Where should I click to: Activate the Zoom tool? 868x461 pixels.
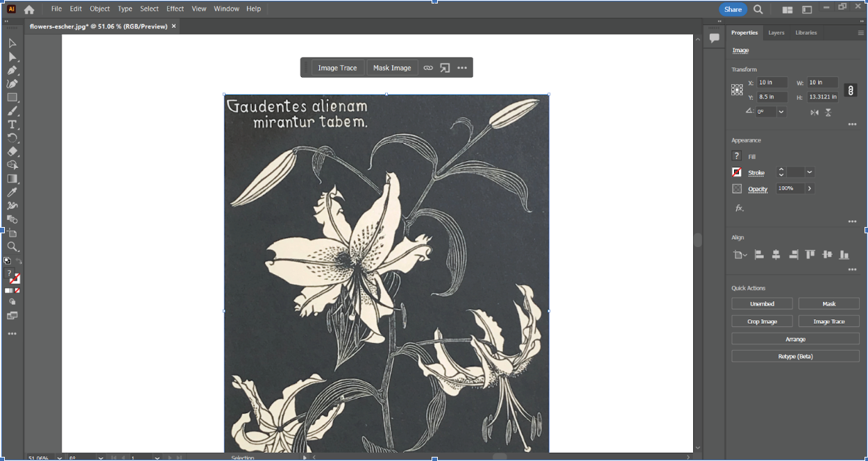12,246
